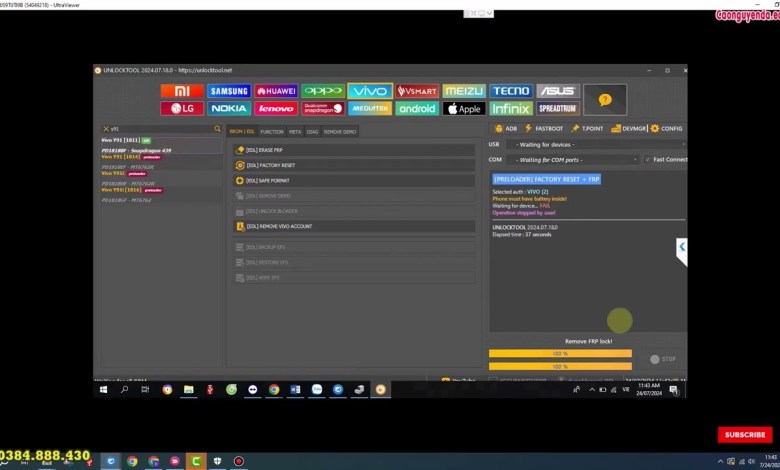Select the OPPO brand tile
780x470 pixels.
click(323, 91)
